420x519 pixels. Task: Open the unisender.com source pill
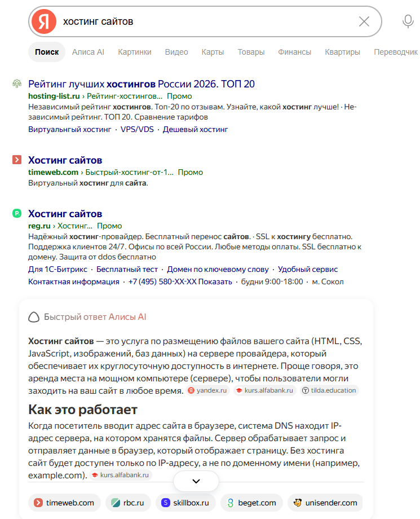325,503
